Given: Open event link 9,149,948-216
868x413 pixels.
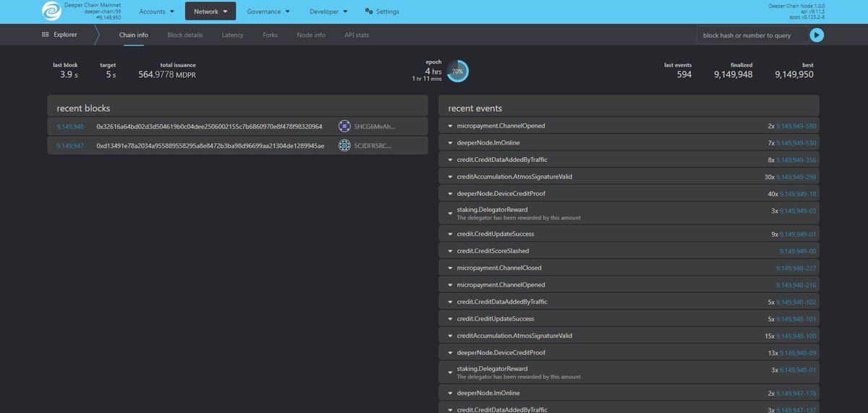Looking at the screenshot, I should (x=796, y=285).
